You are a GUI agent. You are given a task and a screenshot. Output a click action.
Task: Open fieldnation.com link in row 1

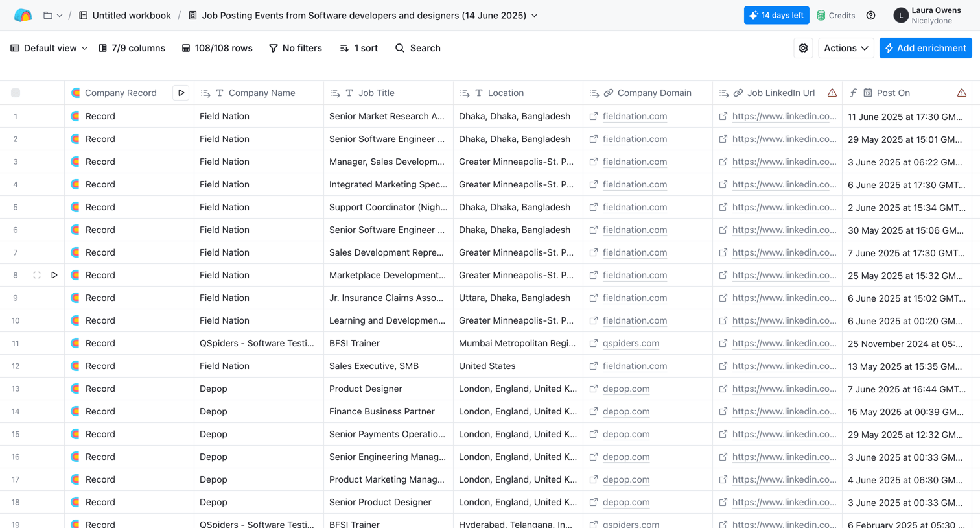[x=635, y=116]
